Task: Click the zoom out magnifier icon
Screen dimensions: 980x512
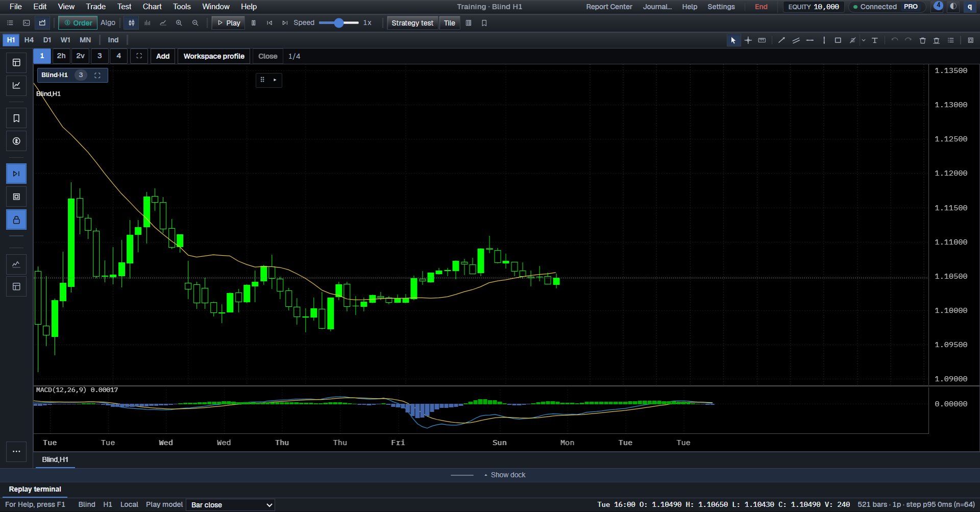Action: (x=195, y=23)
